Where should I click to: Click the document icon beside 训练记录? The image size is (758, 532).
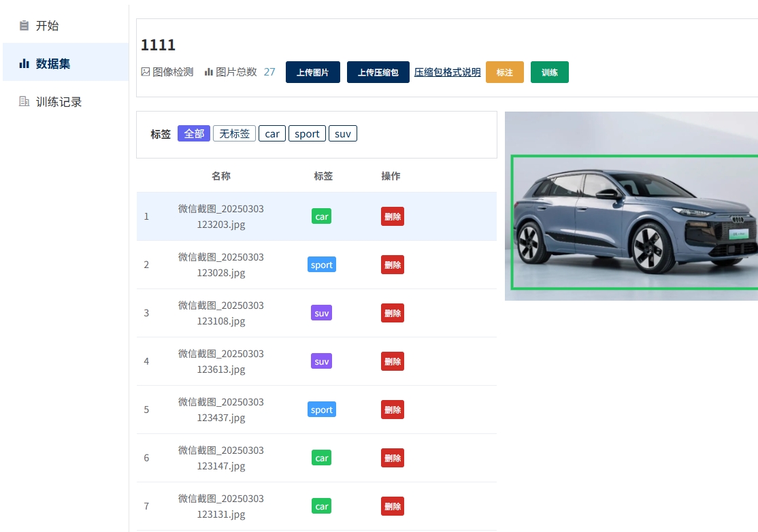(x=24, y=102)
